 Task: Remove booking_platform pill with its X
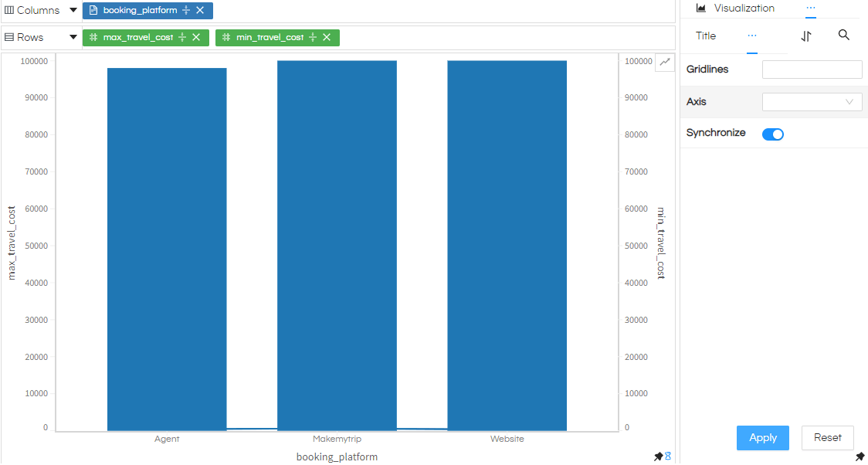200,11
